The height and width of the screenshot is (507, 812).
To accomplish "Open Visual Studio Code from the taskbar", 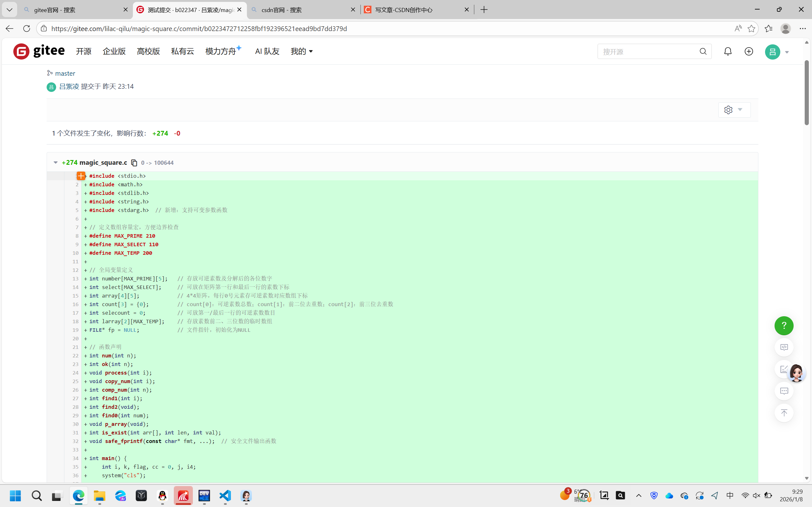I will tap(225, 496).
